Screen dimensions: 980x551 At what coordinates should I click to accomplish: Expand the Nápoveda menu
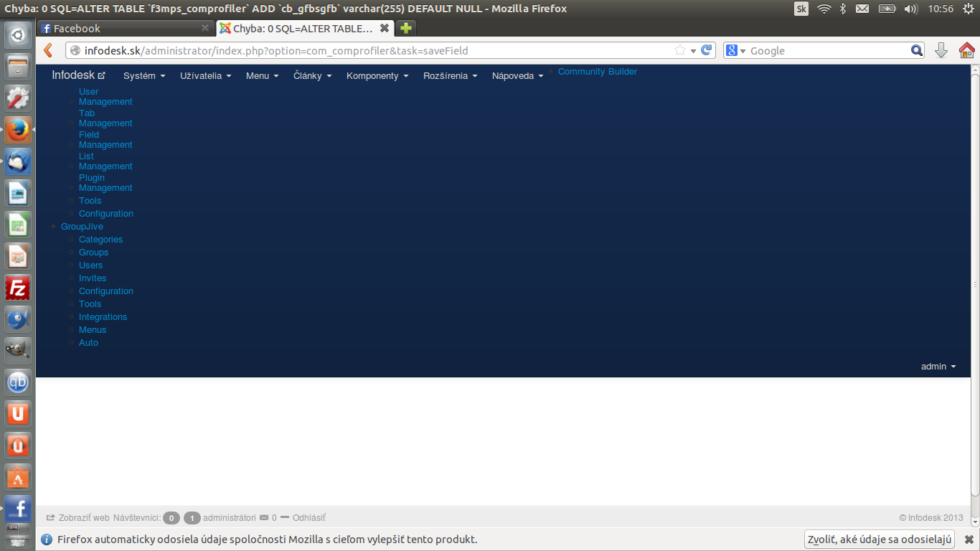517,75
